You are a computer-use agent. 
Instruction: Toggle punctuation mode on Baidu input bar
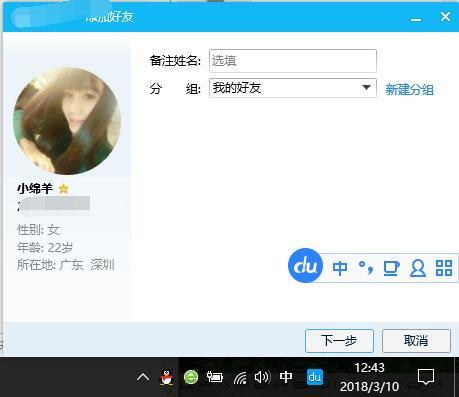pos(366,268)
